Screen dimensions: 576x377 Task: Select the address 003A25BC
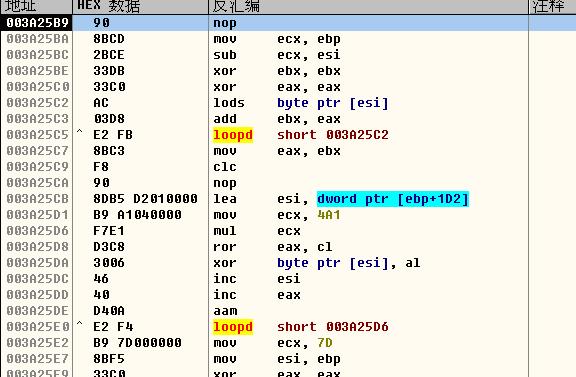(37, 55)
